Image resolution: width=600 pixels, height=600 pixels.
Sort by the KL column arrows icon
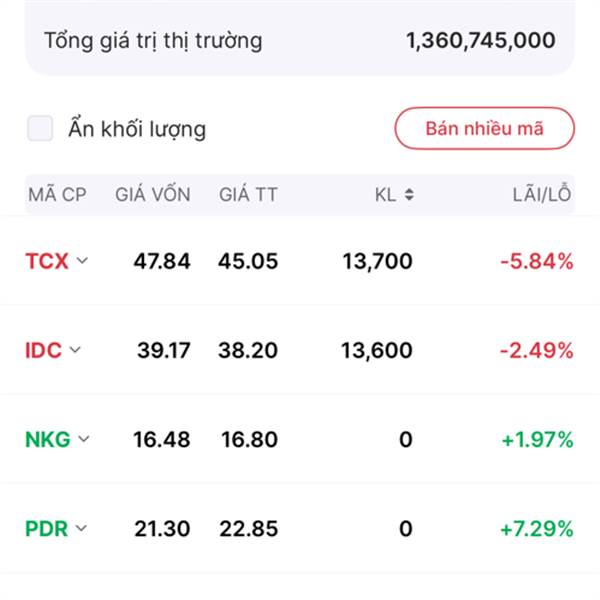(x=409, y=194)
